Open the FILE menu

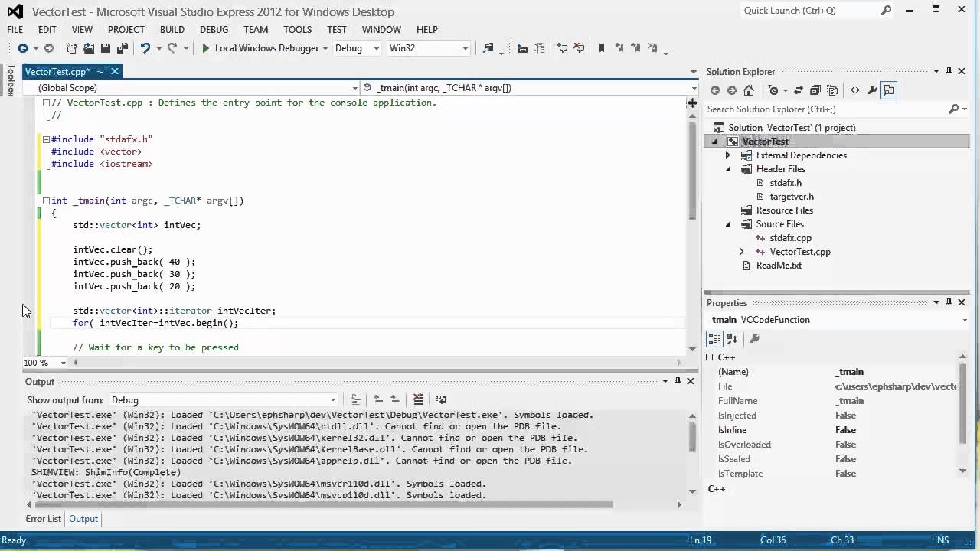tap(15, 29)
